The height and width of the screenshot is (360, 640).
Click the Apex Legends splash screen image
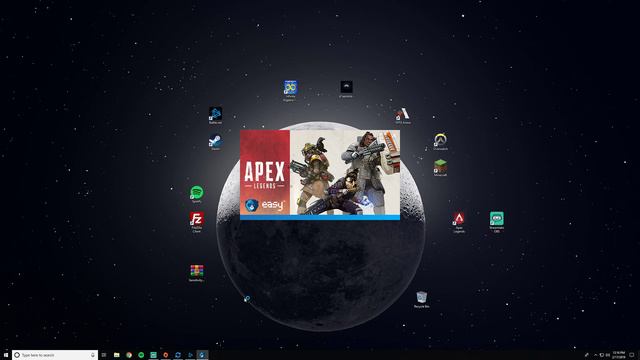[x=320, y=175]
